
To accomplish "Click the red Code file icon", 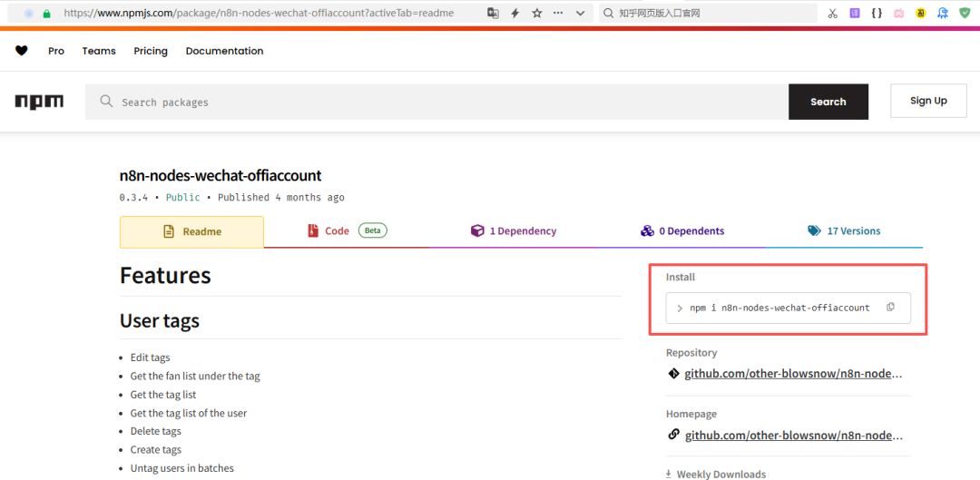I will (313, 231).
